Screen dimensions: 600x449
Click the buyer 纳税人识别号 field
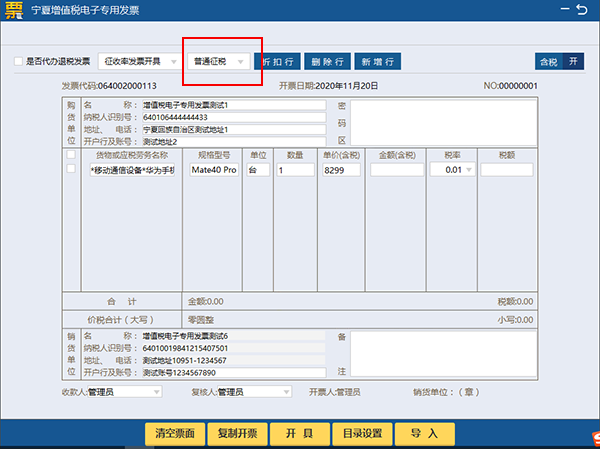click(234, 117)
